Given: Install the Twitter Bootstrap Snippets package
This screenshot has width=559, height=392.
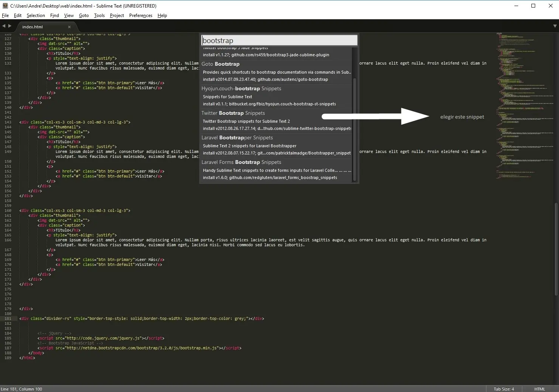Looking at the screenshot, I should pyautogui.click(x=276, y=121).
